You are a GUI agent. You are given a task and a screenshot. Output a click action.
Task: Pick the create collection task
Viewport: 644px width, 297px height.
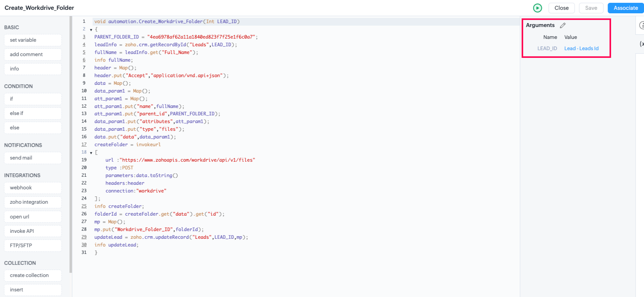pyautogui.click(x=33, y=275)
